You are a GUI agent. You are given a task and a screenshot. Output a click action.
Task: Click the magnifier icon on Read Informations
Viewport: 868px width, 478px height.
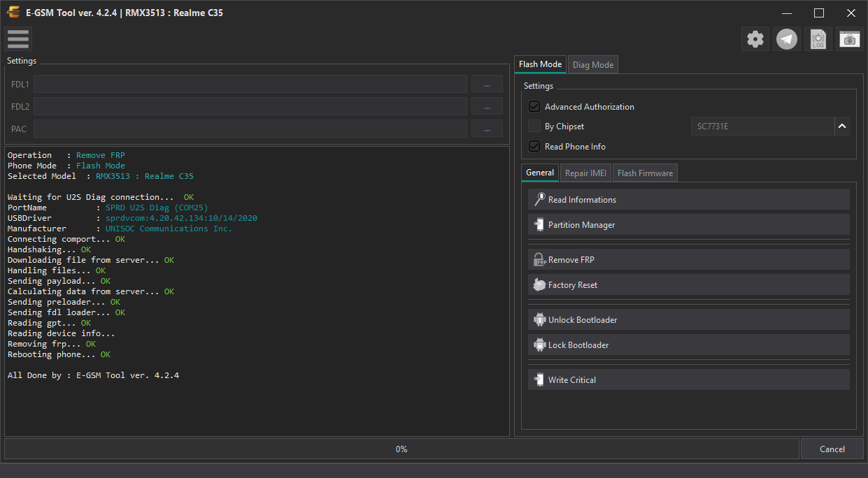539,199
